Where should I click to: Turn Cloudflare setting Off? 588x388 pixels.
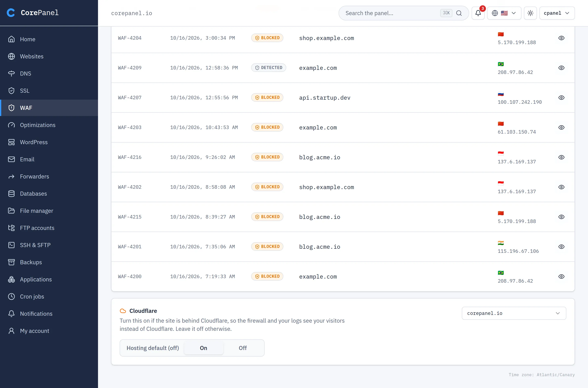(243, 348)
